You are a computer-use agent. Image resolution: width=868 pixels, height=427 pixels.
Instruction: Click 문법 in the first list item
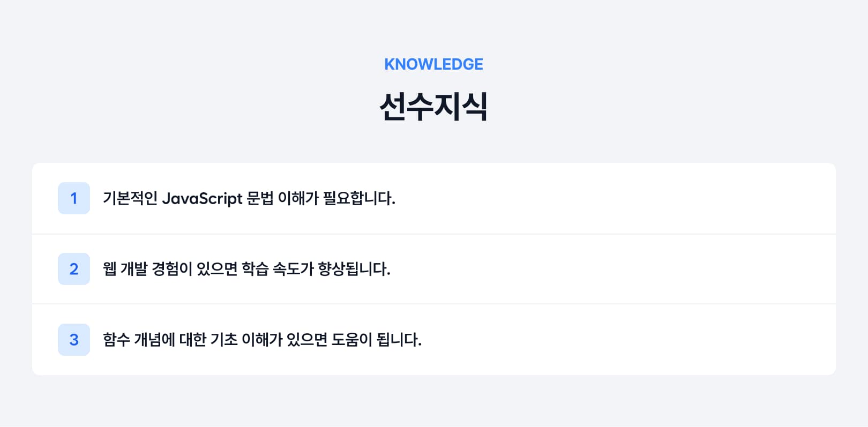pos(260,198)
